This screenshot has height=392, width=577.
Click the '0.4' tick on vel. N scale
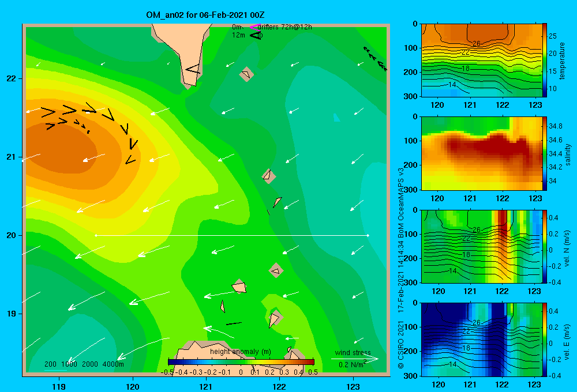[x=553, y=218]
